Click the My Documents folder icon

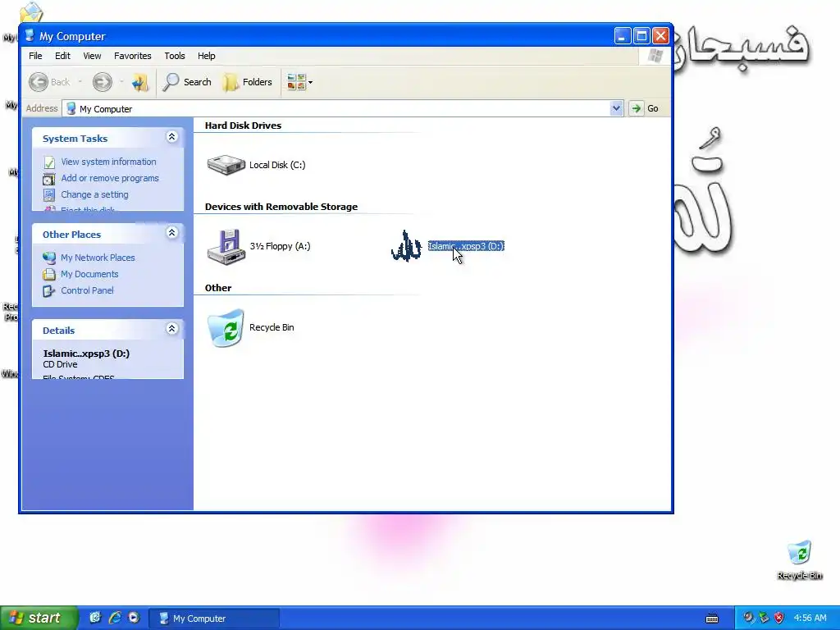[49, 275]
